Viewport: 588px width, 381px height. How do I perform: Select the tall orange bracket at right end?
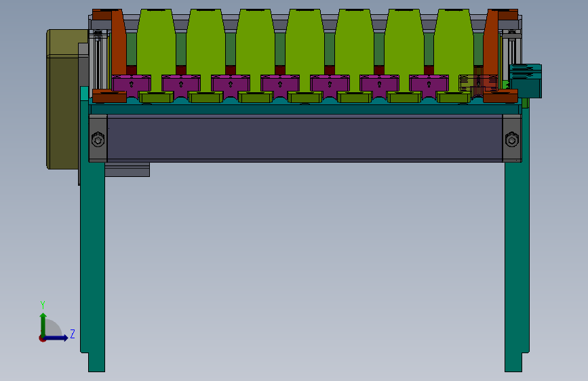[491, 49]
